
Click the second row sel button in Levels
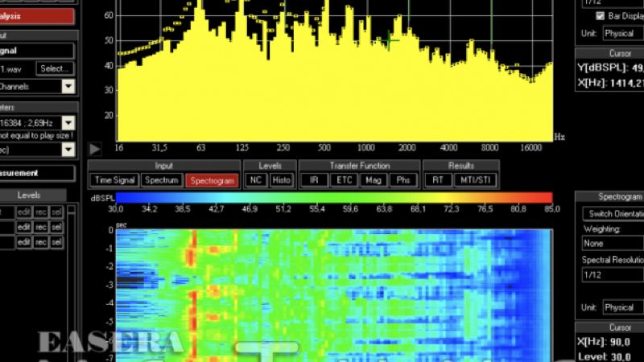tap(56, 227)
